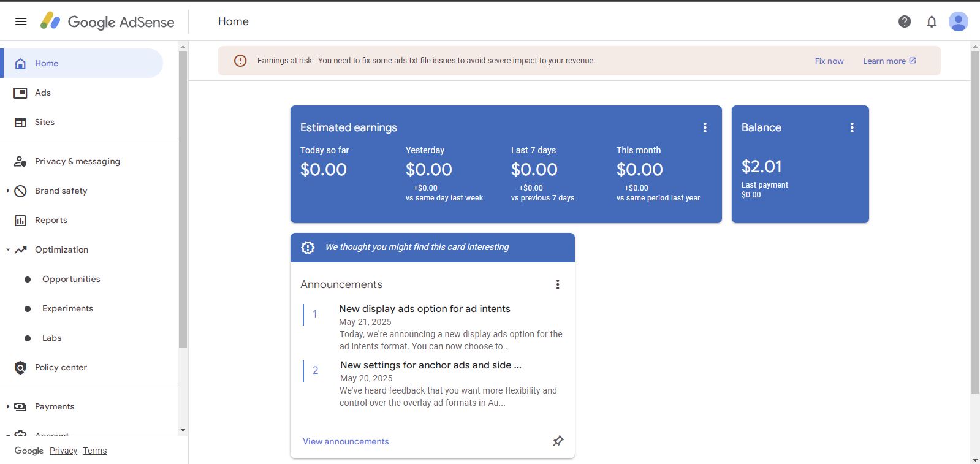
Task: Click the Earnings at risk warning icon
Action: [240, 61]
